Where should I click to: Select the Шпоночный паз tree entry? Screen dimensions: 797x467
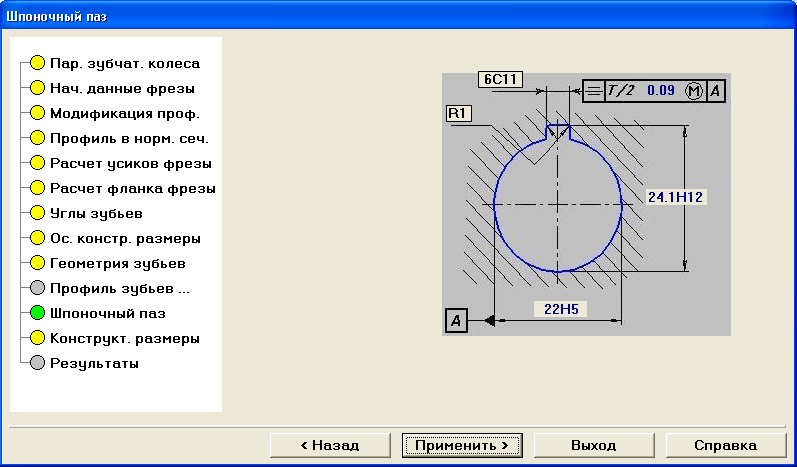[108, 314]
